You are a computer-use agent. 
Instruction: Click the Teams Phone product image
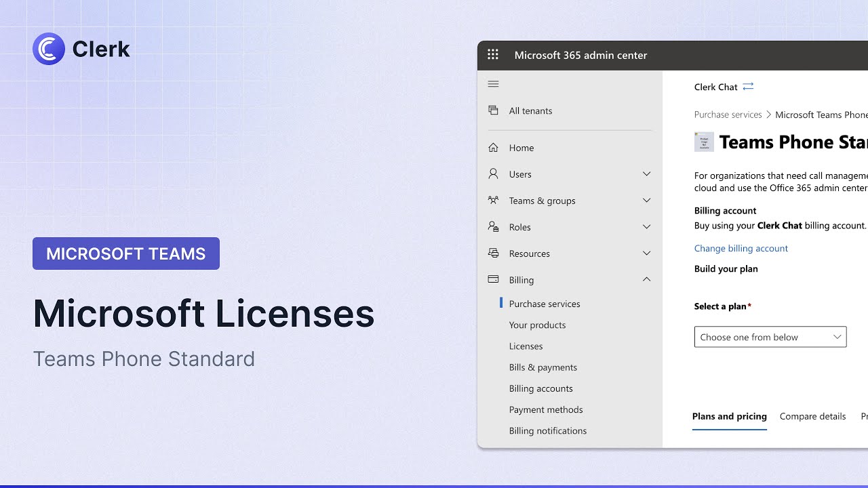[704, 142]
